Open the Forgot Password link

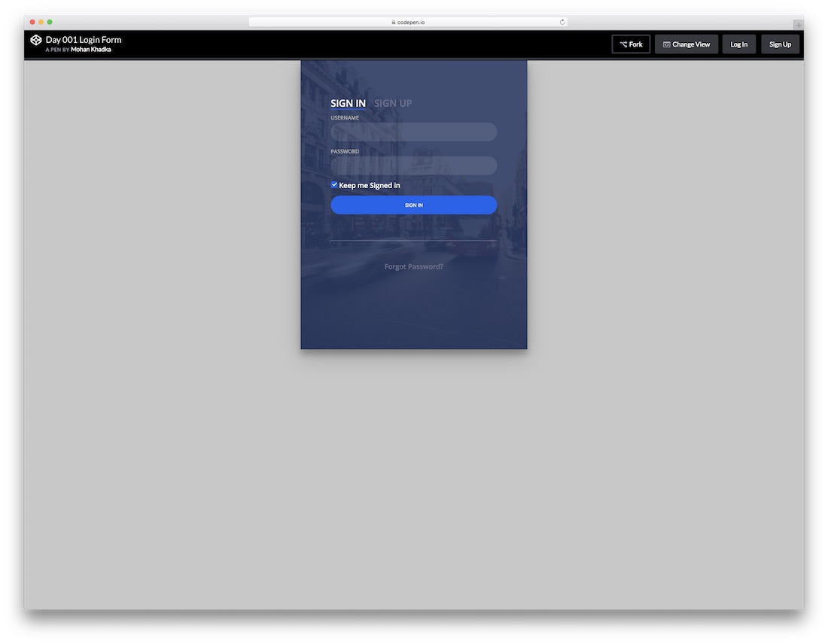(x=413, y=266)
